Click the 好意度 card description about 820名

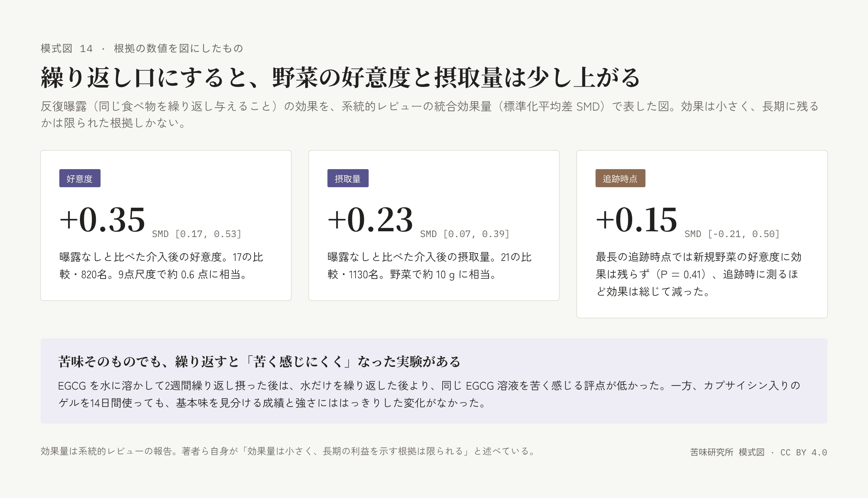[x=161, y=266]
